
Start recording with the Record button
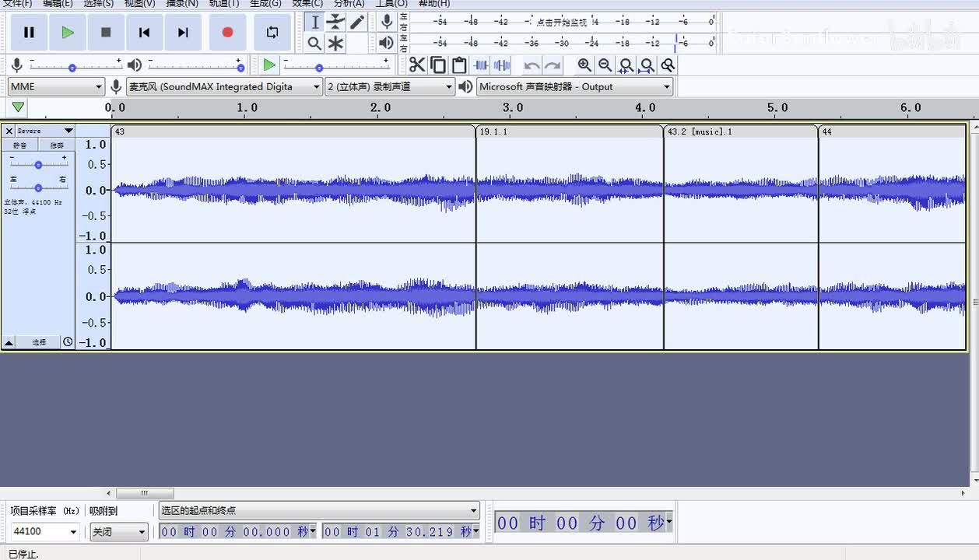(x=227, y=33)
